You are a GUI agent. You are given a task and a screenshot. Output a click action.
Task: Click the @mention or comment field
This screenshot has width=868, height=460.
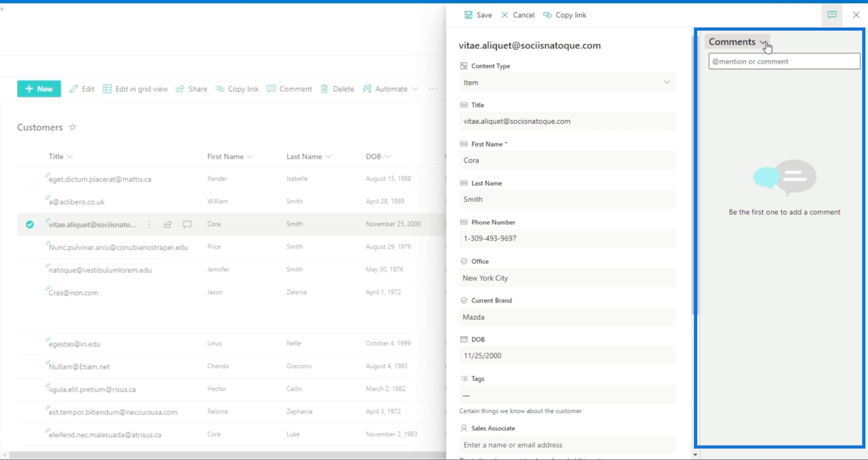784,61
